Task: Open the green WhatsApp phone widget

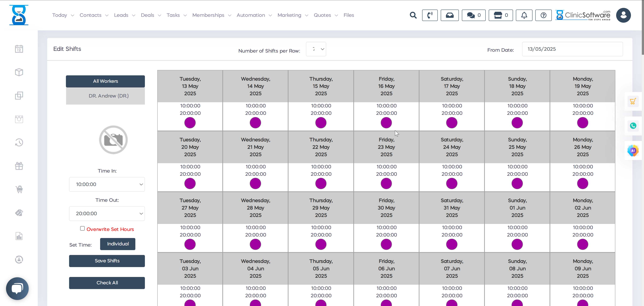Action: (633, 126)
